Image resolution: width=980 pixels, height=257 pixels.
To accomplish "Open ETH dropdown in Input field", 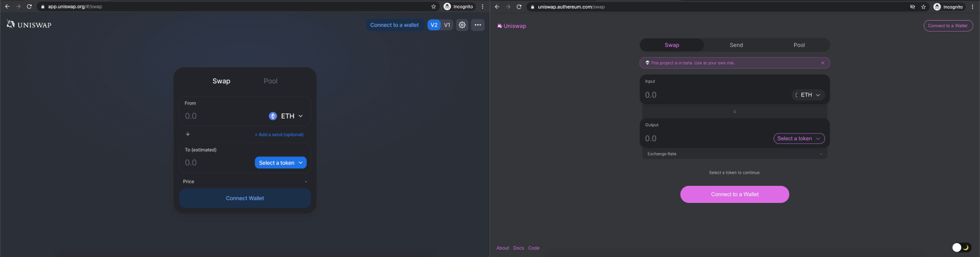I will [x=808, y=95].
